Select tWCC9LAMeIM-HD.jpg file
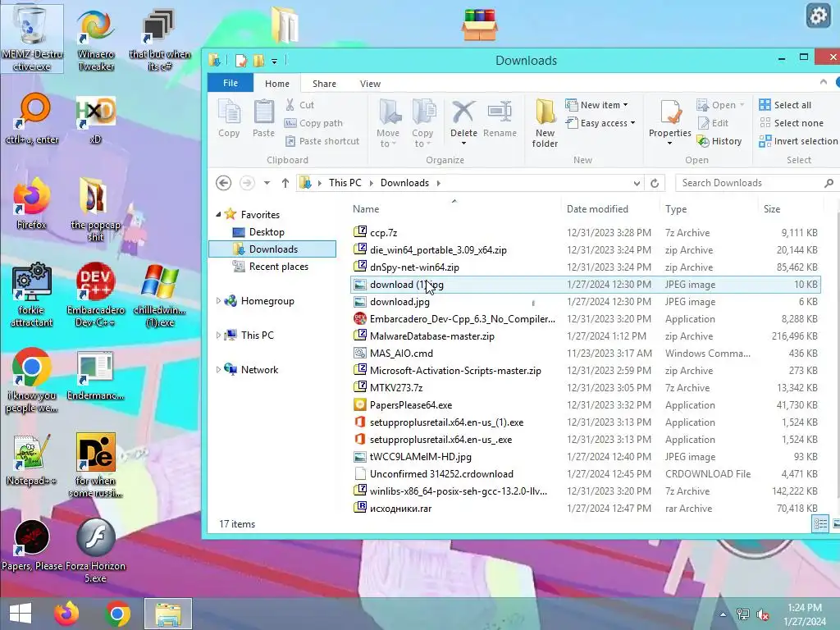 click(x=586, y=457)
